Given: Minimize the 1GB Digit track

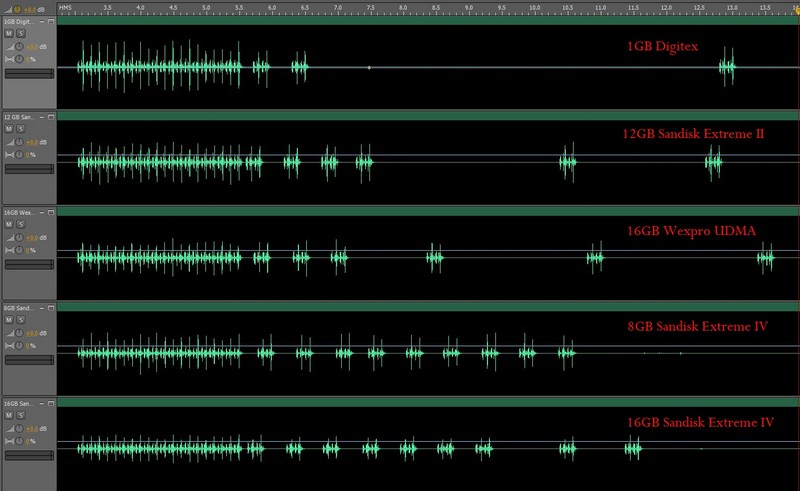Looking at the screenshot, I should pos(42,21).
